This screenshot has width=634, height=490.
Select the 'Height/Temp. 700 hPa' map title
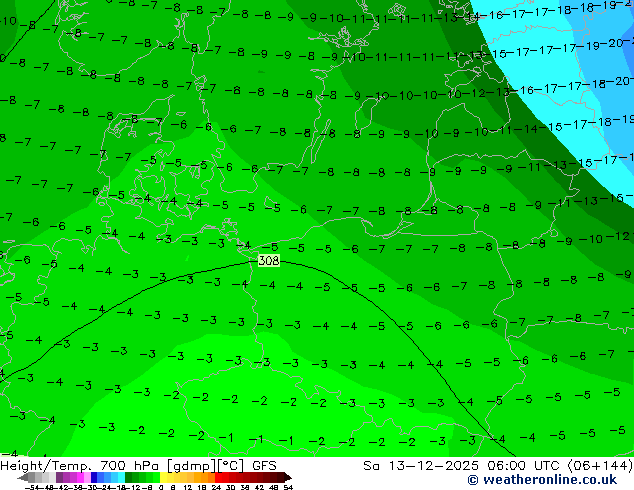[81, 466]
